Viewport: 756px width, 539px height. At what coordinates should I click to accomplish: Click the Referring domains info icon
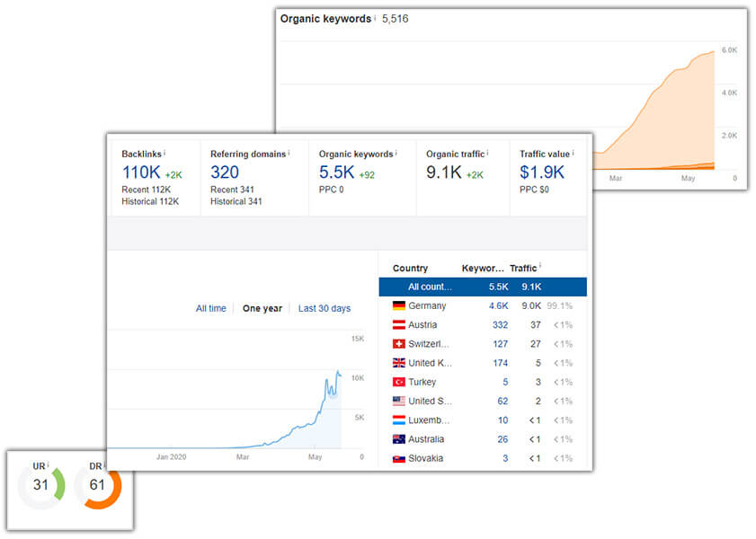pyautogui.click(x=289, y=153)
